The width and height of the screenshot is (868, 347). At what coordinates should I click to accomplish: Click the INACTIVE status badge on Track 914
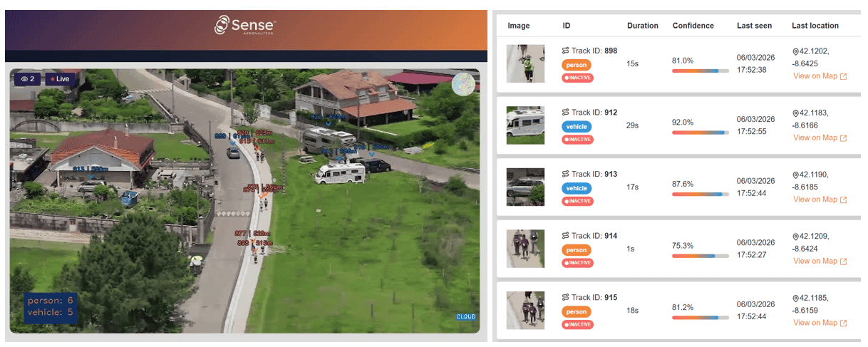pos(578,263)
